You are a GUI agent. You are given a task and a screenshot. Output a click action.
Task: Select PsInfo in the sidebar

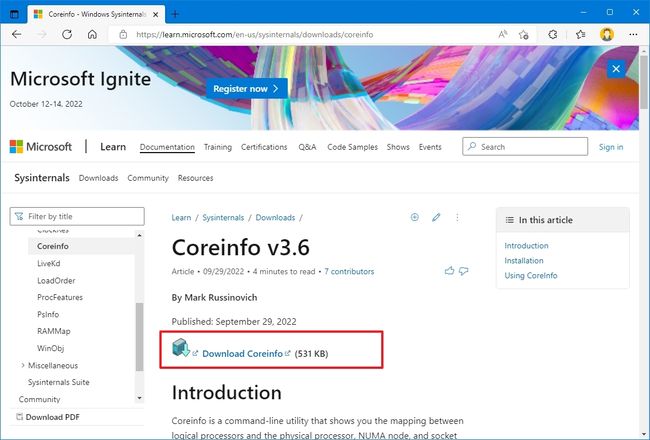(48, 314)
